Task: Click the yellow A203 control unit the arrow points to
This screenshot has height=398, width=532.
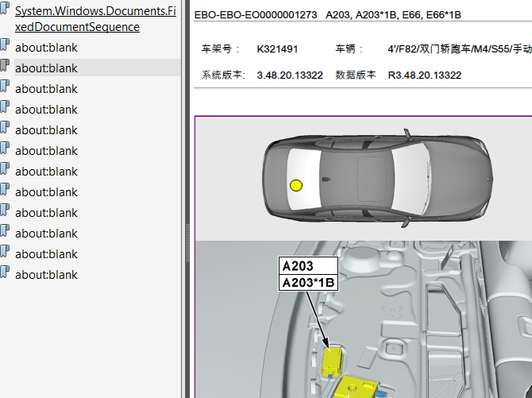Action: pos(332,362)
